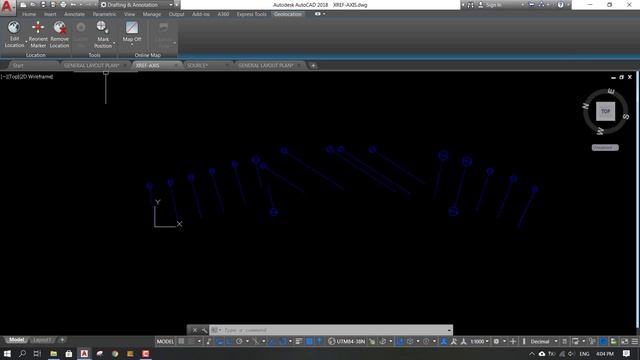Click workspace switching gear icon in status bar
Image resolution: width=640 pixels, height=360 pixels.
tap(496, 341)
